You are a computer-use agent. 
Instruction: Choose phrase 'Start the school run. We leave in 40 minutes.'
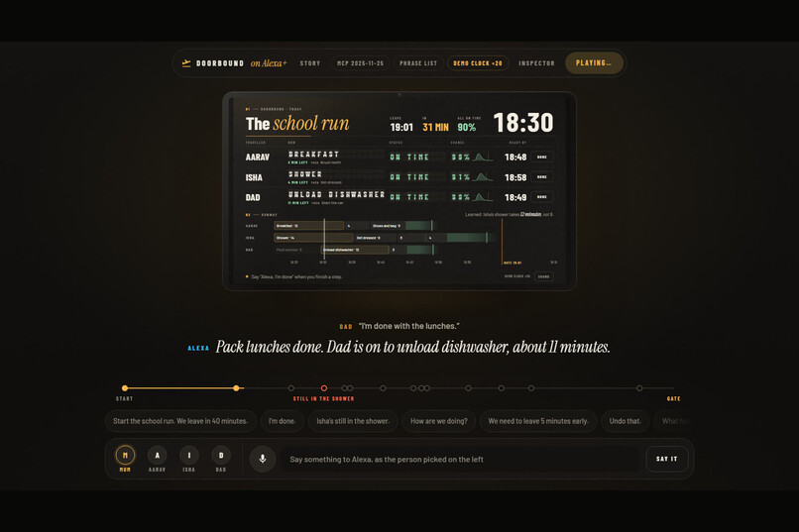(180, 421)
